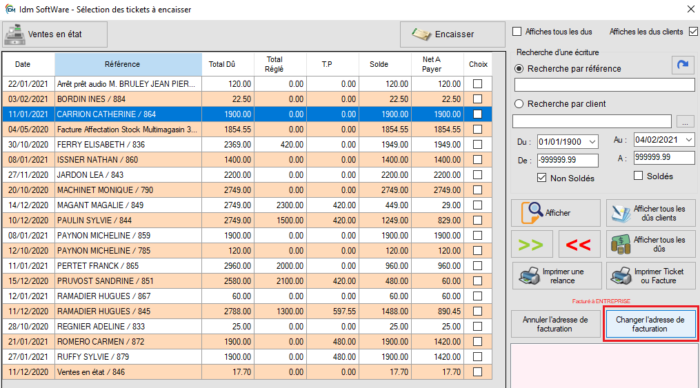Toggle Affiches les dus clients checkbox
This screenshot has width=700, height=388.
click(693, 32)
